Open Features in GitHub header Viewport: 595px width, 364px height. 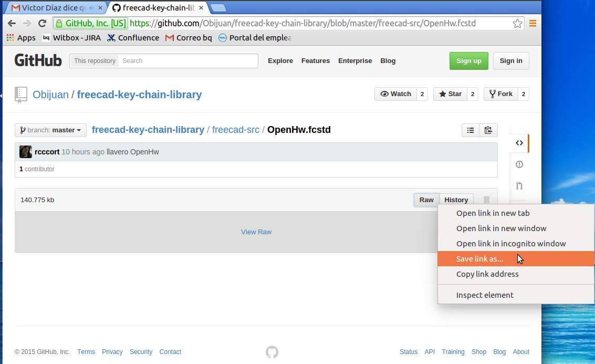[315, 61]
